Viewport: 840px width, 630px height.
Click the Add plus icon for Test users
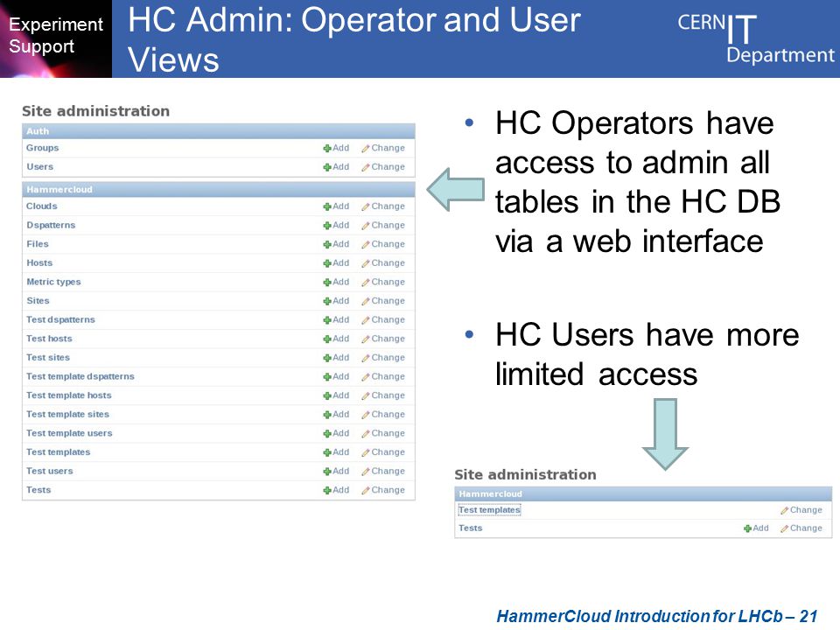[x=326, y=472]
